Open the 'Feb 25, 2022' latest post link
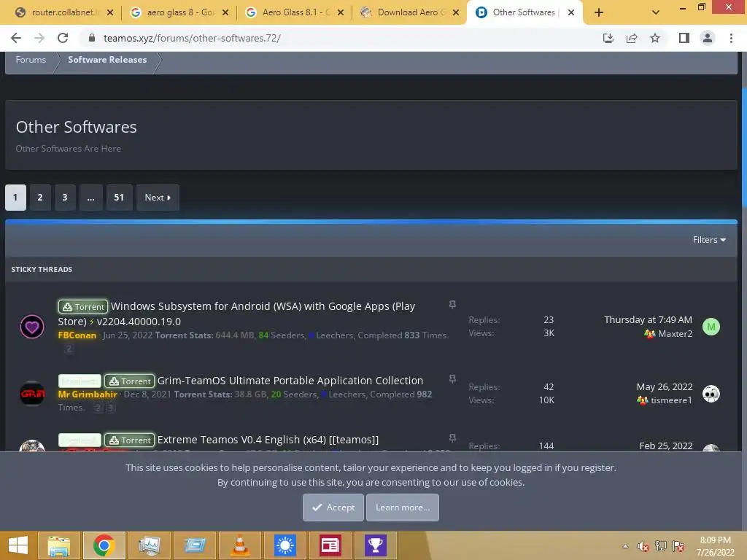The width and height of the screenshot is (747, 560). pyautogui.click(x=665, y=446)
